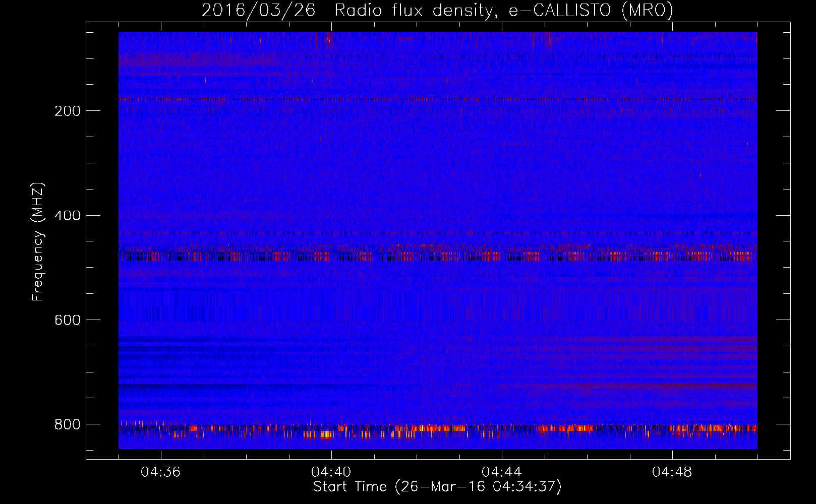Click the 'Frequency (MHZ)' axis label
This screenshot has height=504, width=816.
tap(38, 242)
